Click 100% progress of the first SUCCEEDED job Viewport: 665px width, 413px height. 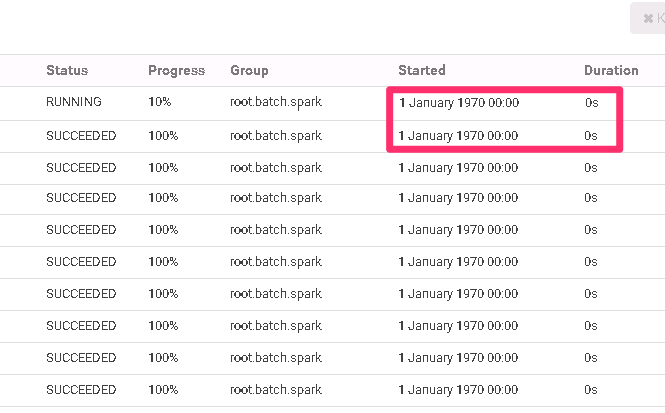click(x=163, y=135)
